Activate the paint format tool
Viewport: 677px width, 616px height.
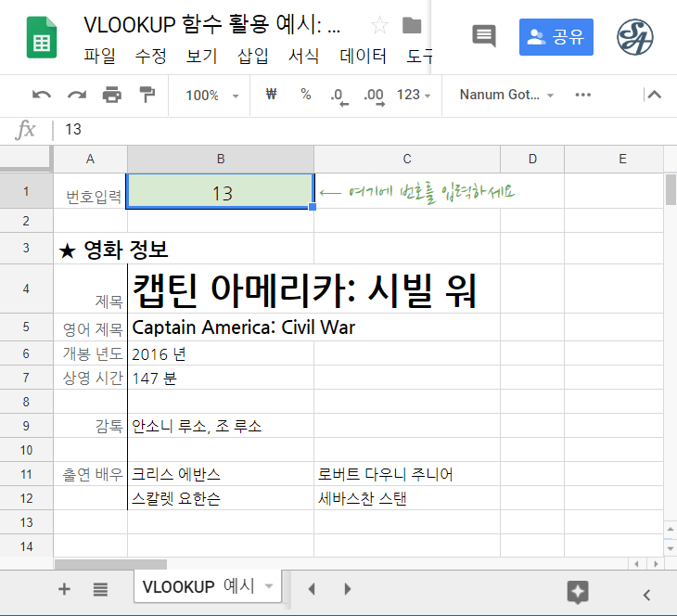tap(147, 95)
